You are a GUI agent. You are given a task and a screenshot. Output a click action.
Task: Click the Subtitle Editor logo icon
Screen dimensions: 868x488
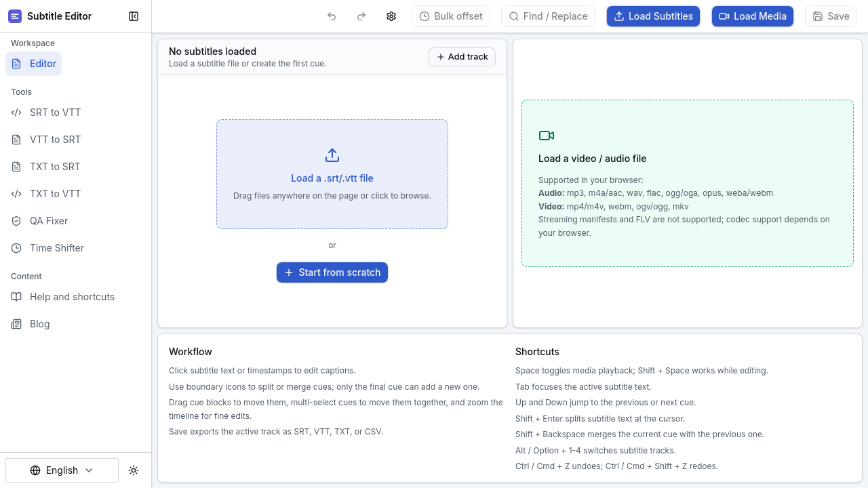(x=15, y=16)
